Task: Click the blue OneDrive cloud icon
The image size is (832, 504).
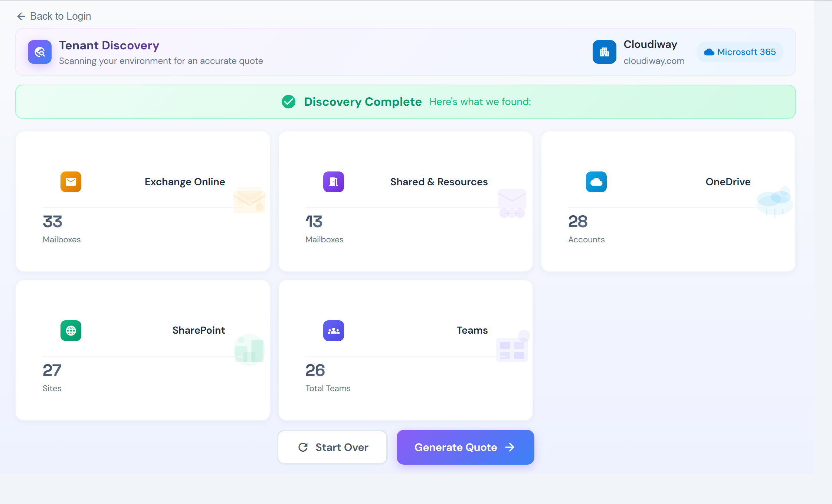Action: tap(596, 182)
